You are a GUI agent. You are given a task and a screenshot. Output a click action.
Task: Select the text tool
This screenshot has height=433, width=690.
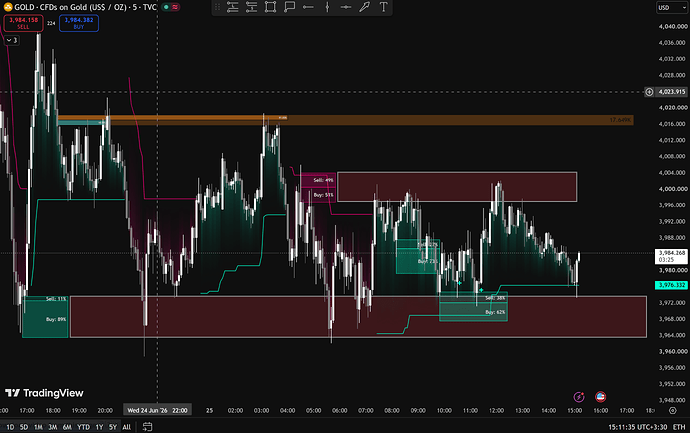point(383,7)
